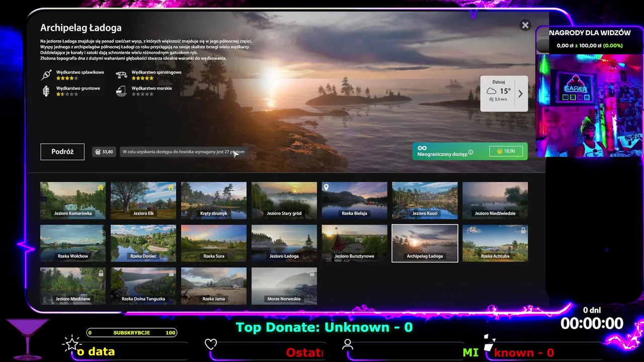Click the lock icon on Rzeka Dolna Tunguzka

(x=171, y=273)
